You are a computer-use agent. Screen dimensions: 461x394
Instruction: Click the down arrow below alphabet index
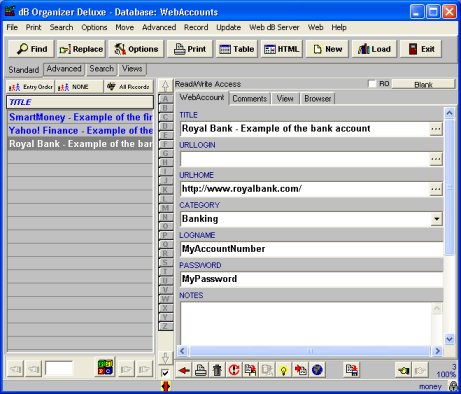165,358
